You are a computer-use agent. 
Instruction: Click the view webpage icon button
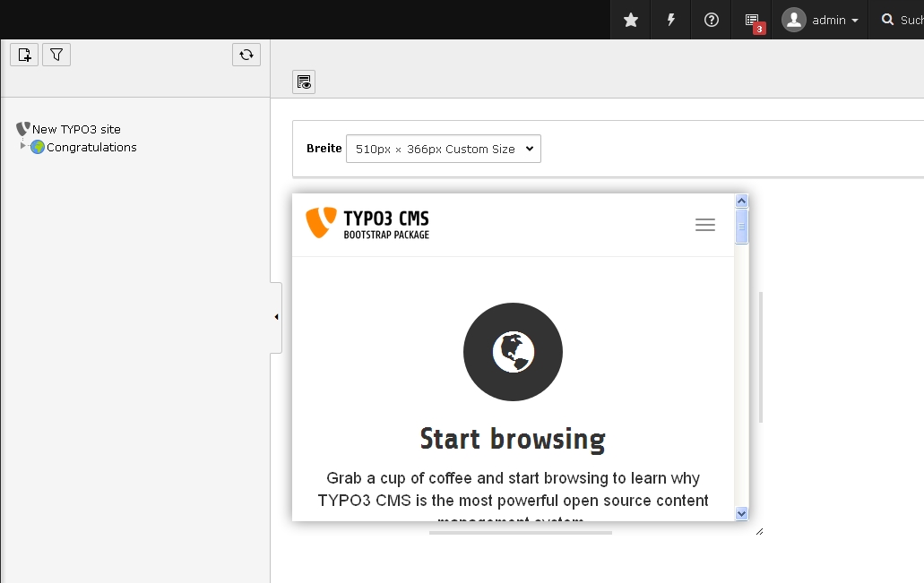[304, 81]
